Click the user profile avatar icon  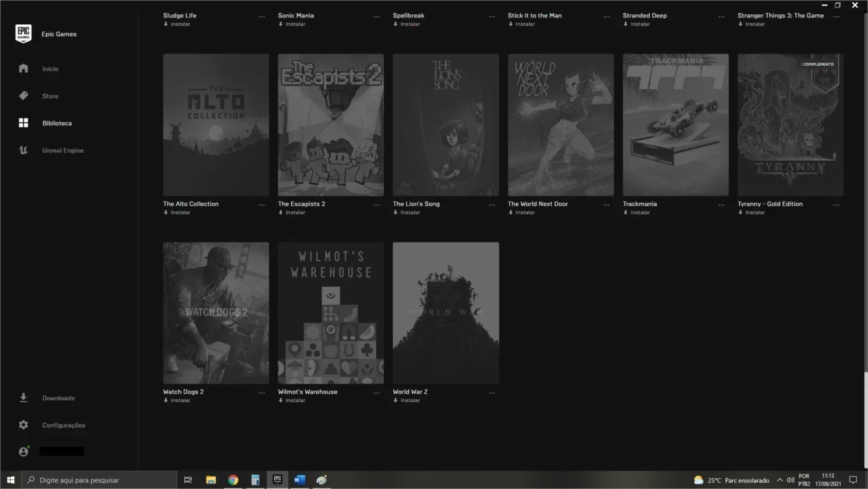[x=24, y=452]
